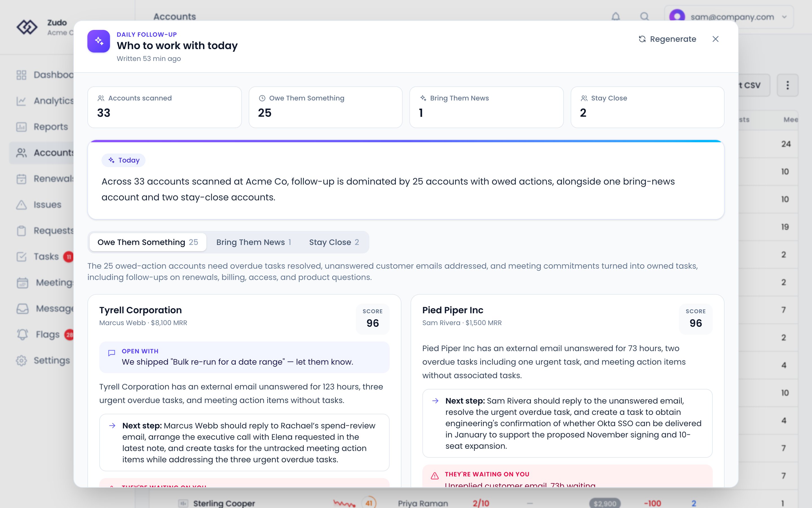Viewport: 812px width, 508px height.
Task: Click the Bring Them News summary card
Action: click(x=486, y=107)
